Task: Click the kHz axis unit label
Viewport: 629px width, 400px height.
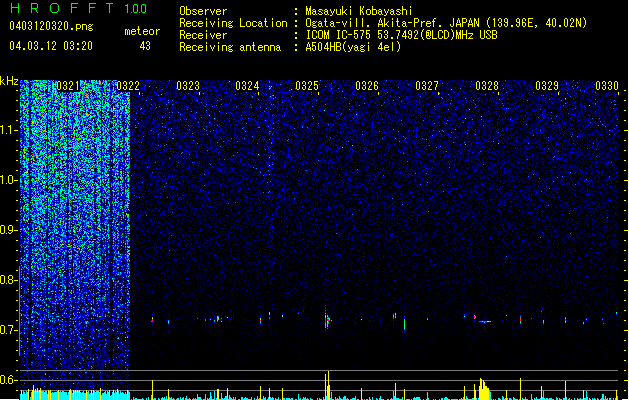Action: click(x=9, y=81)
